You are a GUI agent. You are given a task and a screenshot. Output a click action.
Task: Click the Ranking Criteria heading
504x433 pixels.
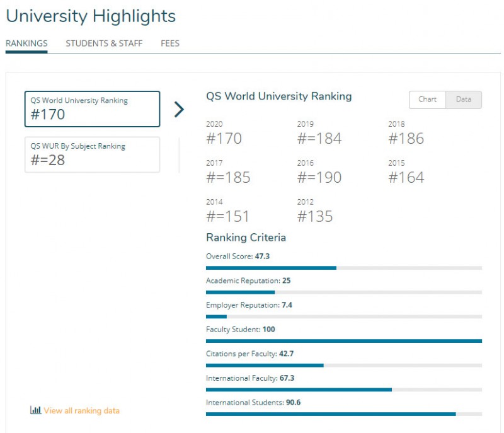246,237
